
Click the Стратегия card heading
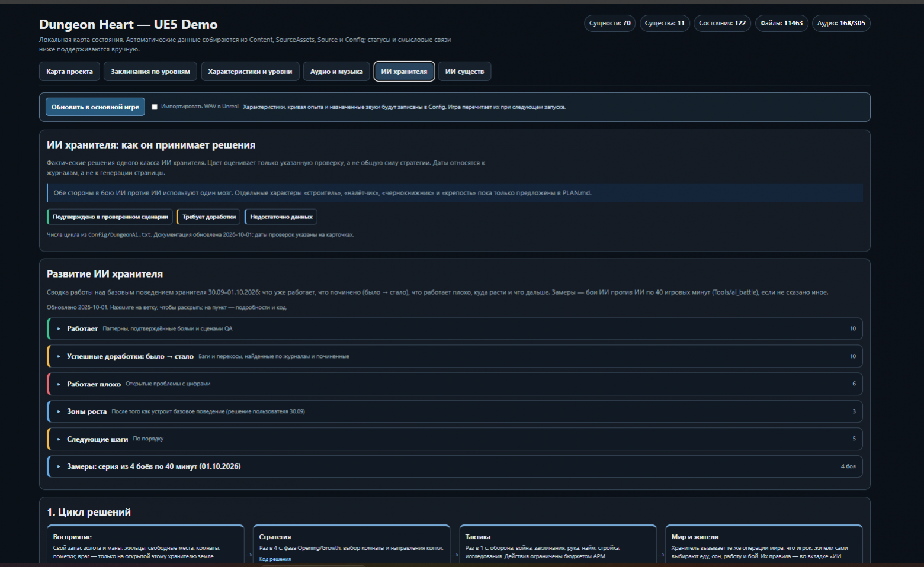pos(275,537)
